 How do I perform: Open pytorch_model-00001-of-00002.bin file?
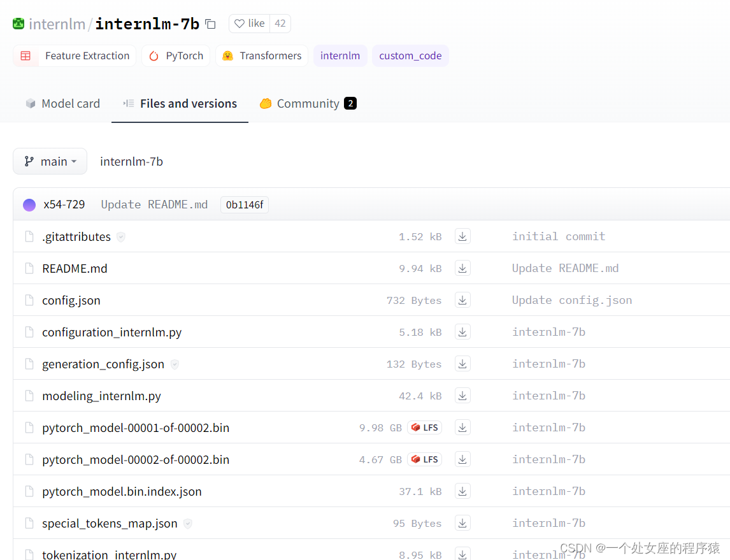coord(136,427)
